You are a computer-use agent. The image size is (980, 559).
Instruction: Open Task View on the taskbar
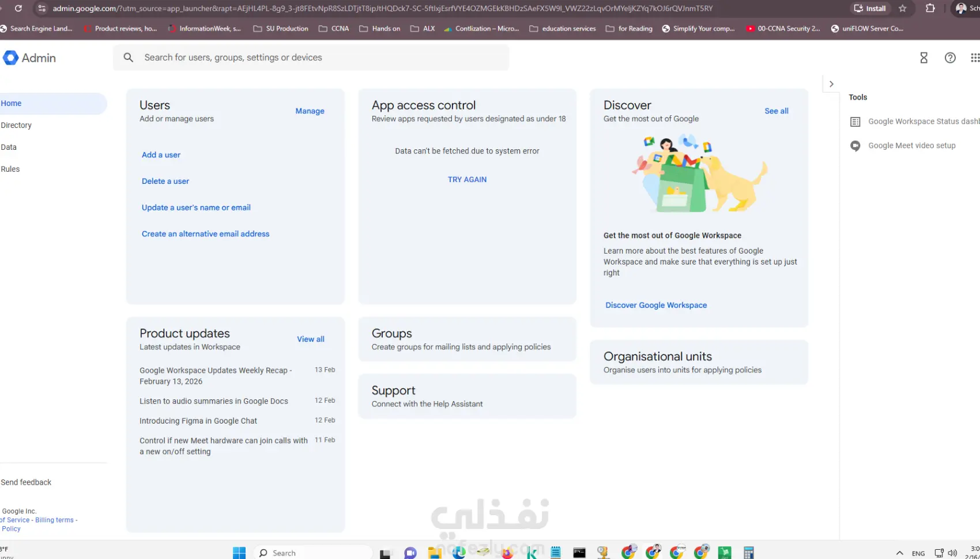(x=385, y=553)
